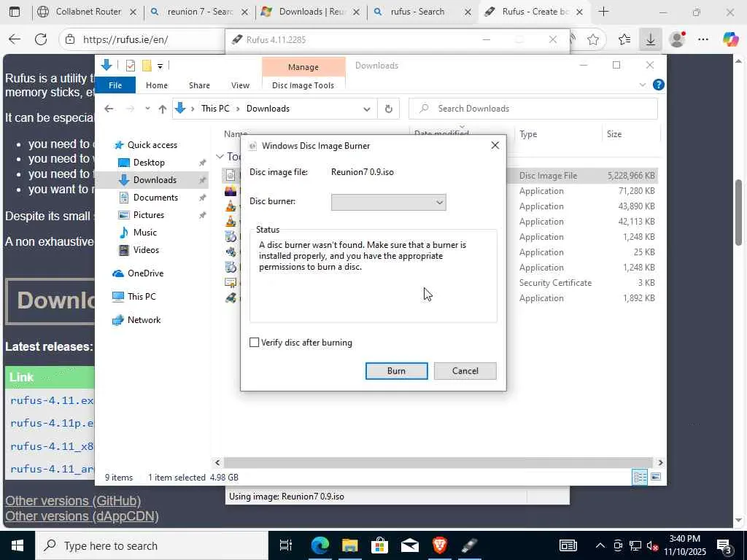Viewport: 747px width, 560px height.
Task: Click the Search Downloads field
Action: point(533,109)
